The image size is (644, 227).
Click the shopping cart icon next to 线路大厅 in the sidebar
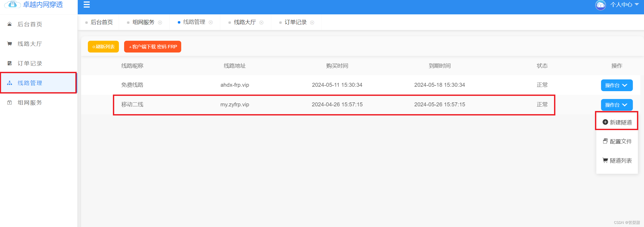pyautogui.click(x=10, y=44)
